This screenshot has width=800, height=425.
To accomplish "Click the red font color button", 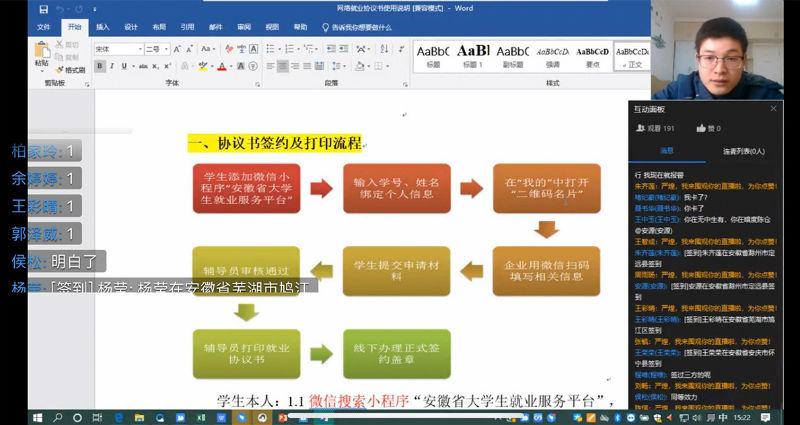I will (x=220, y=66).
